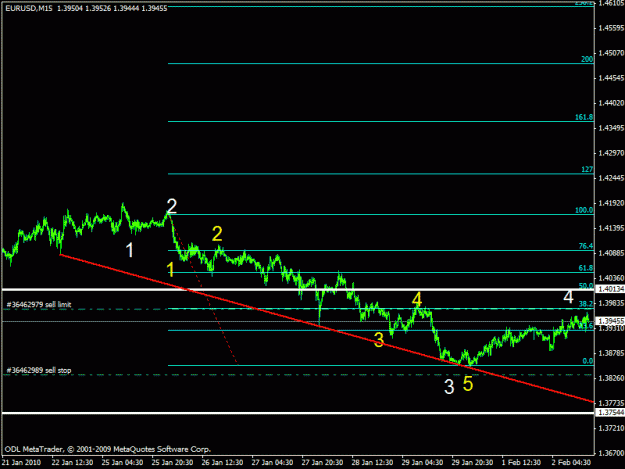
Task: Select the white wave label 2
Action: point(171,206)
